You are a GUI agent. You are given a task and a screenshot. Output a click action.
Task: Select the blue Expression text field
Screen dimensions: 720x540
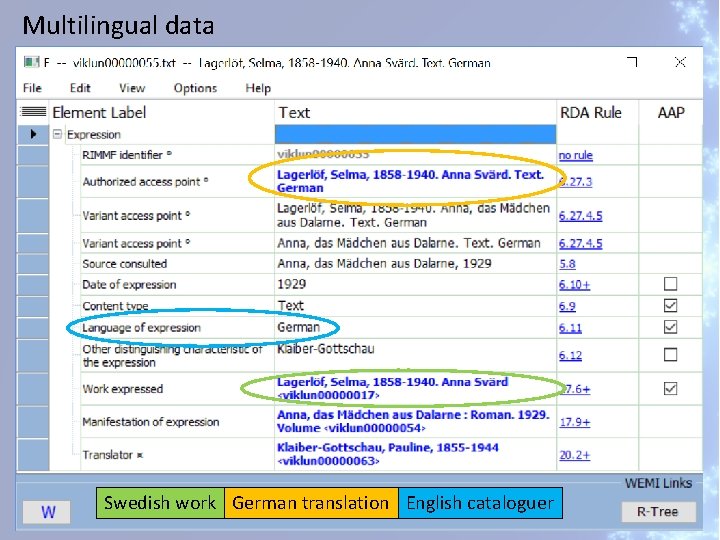click(x=415, y=134)
